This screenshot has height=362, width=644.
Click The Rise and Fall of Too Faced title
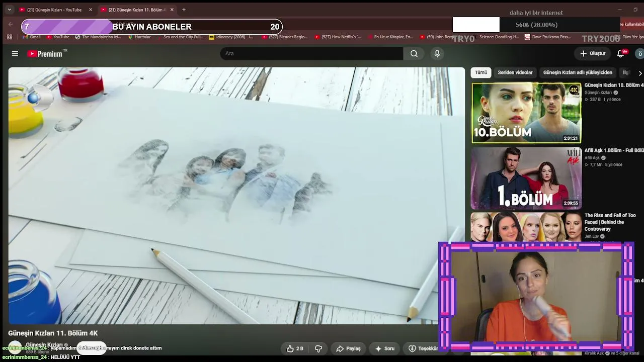click(x=610, y=222)
